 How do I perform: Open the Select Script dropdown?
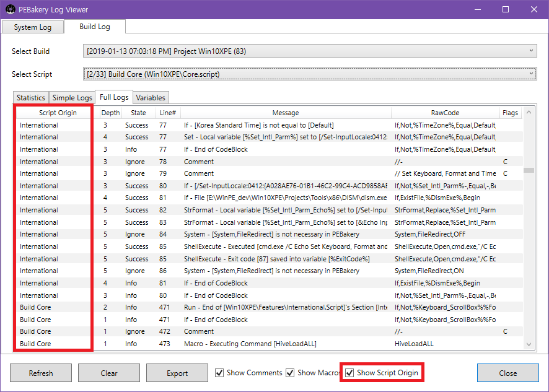tap(530, 73)
